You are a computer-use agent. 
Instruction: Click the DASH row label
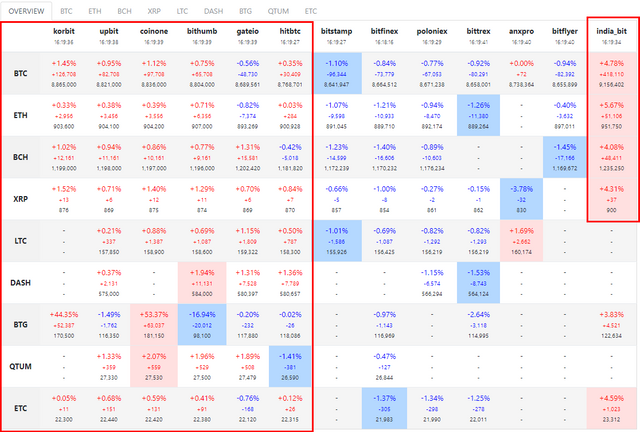pos(20,283)
